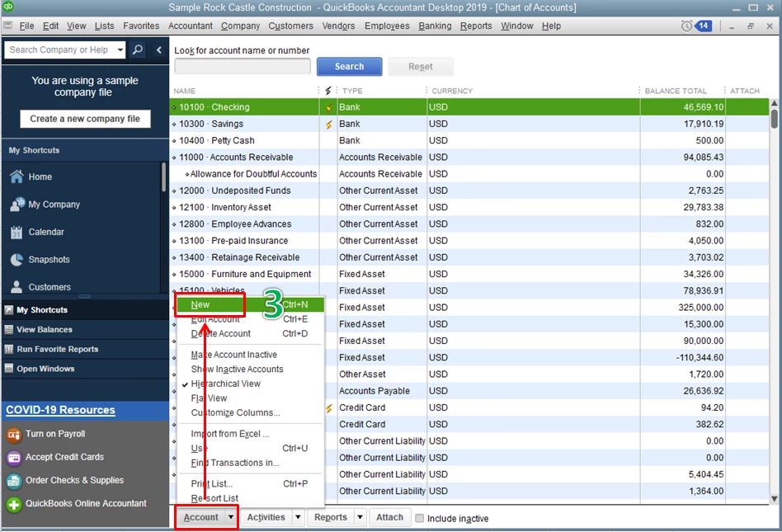Click the Open Windows panel icon

click(x=8, y=369)
